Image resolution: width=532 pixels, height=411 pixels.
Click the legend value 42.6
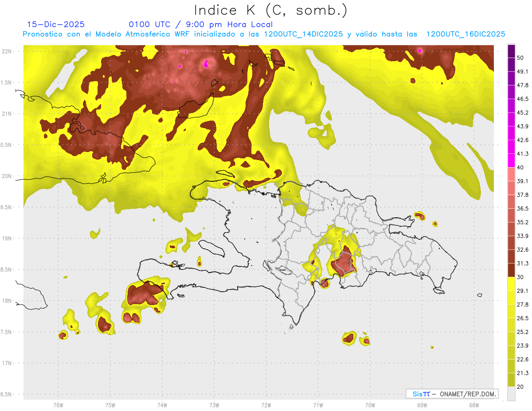coord(523,140)
